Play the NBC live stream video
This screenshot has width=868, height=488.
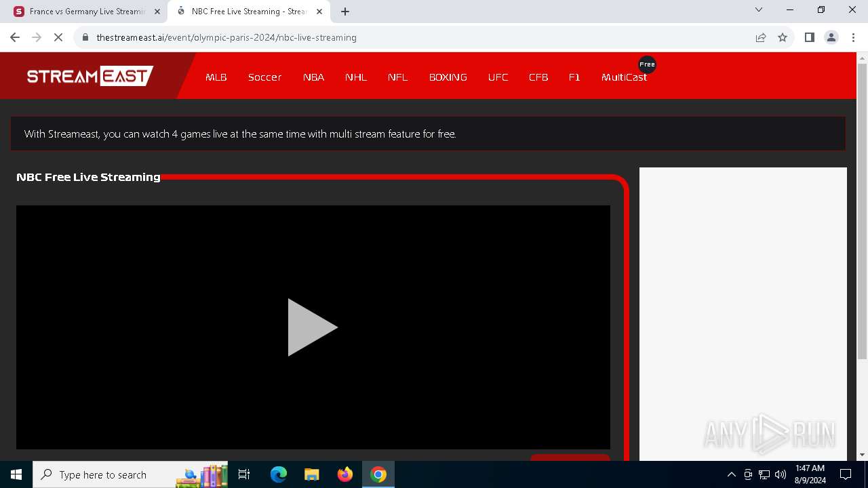313,327
